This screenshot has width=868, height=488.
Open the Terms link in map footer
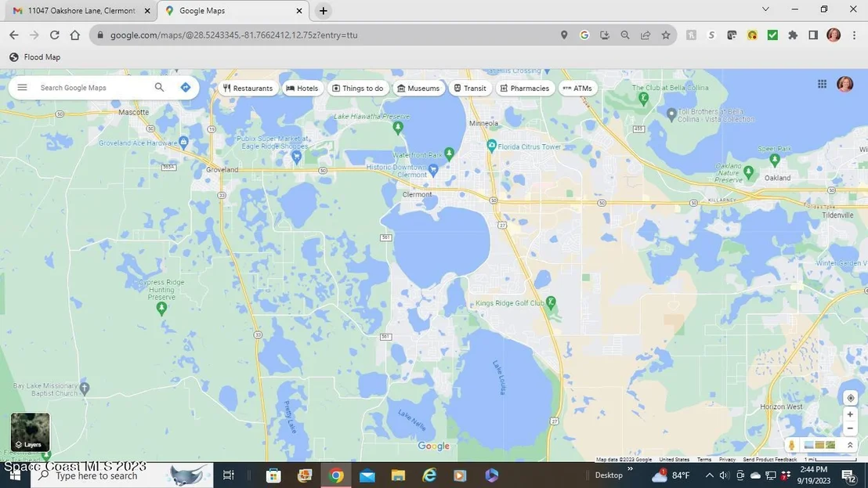click(704, 459)
